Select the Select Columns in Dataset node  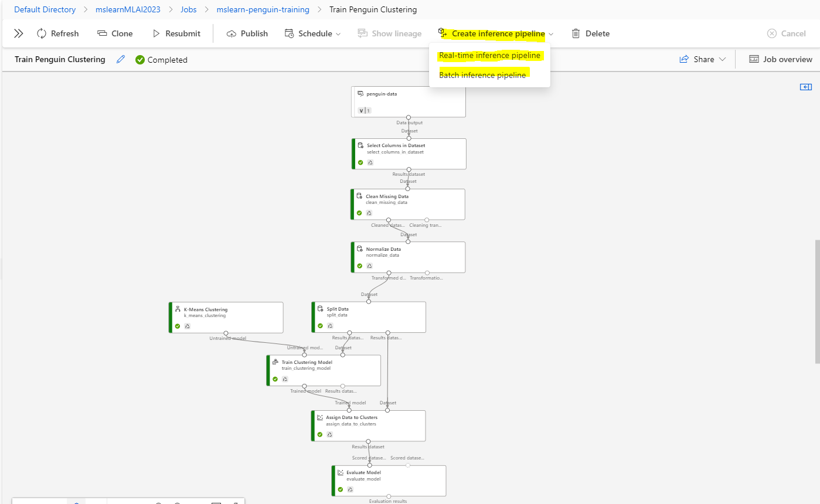coord(409,154)
